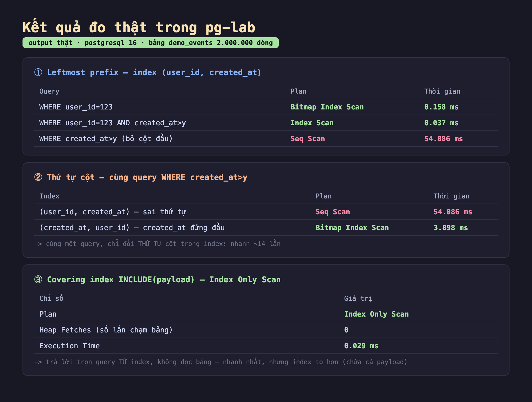532x402 pixels.
Task: Click 'Seq Scan' in the Thứ tự cột table
Action: tap(333, 212)
